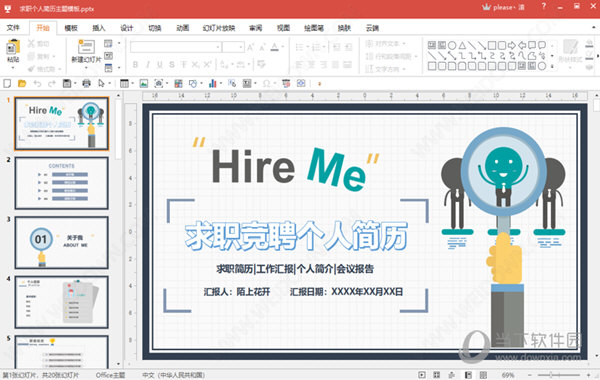
Task: Select the triangle shape in gallery
Action: [462, 46]
